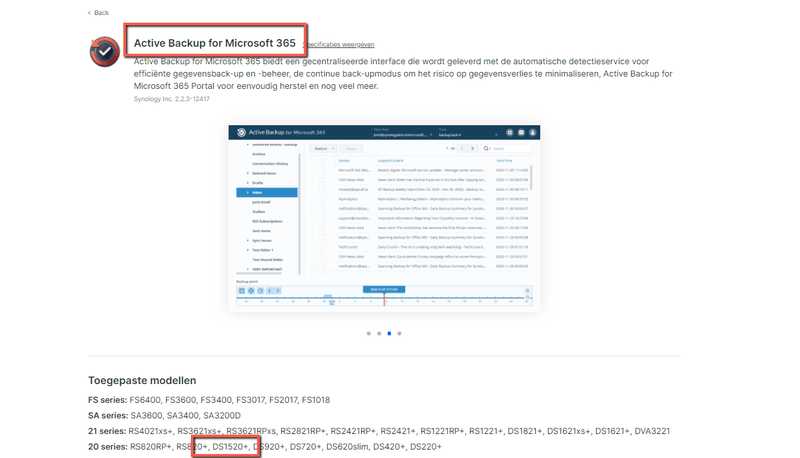Go to previous page arrow in preview list
The image size is (800, 458).
tap(462, 148)
